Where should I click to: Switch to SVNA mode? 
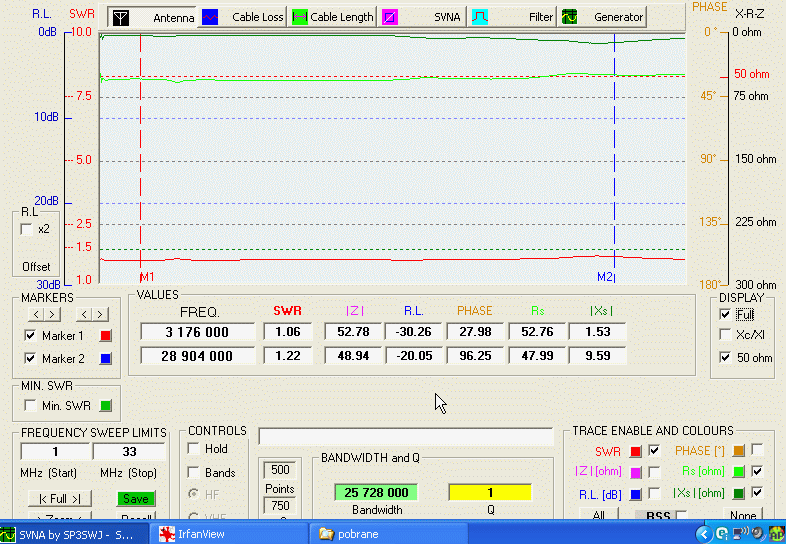[418, 17]
